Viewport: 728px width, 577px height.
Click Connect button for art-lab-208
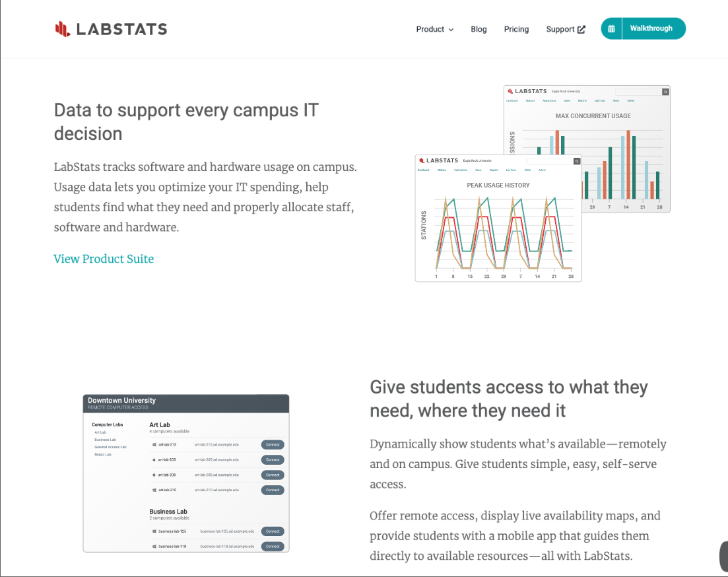[273, 475]
